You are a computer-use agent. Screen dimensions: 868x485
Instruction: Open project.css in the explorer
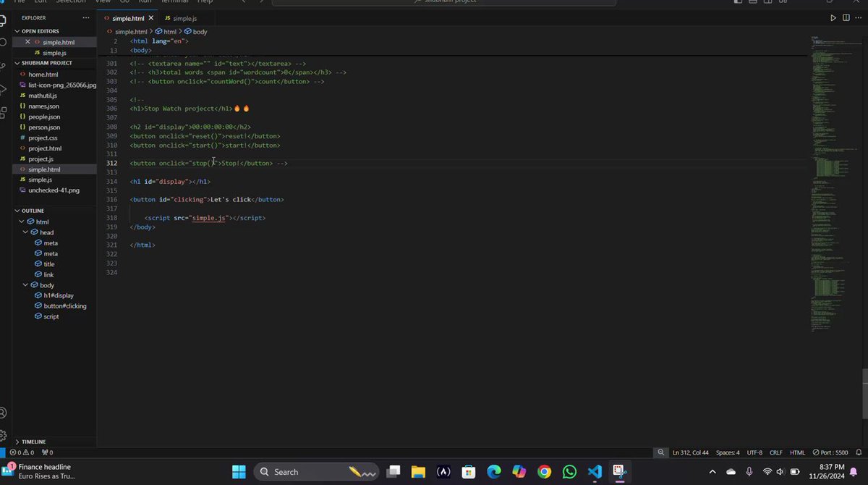pos(43,138)
